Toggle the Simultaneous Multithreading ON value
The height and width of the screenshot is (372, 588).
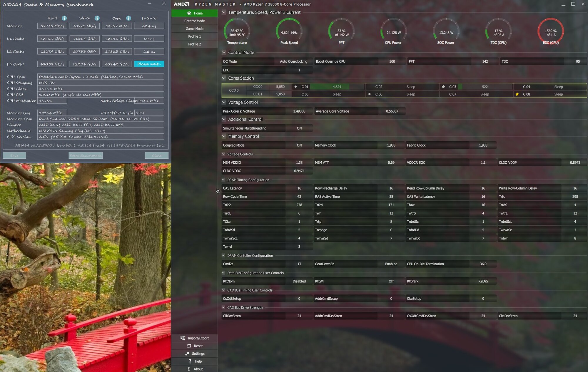[299, 128]
